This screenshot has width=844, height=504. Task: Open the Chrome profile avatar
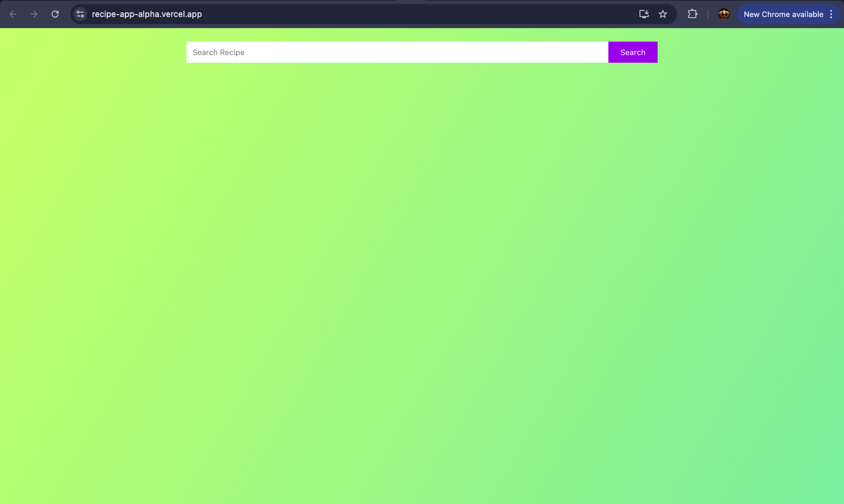[724, 14]
